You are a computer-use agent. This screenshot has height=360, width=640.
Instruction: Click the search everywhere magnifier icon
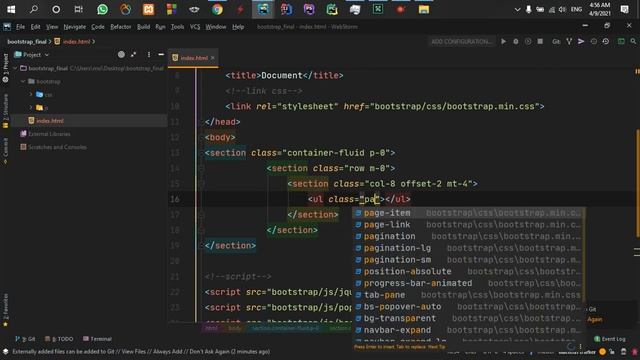[633, 41]
